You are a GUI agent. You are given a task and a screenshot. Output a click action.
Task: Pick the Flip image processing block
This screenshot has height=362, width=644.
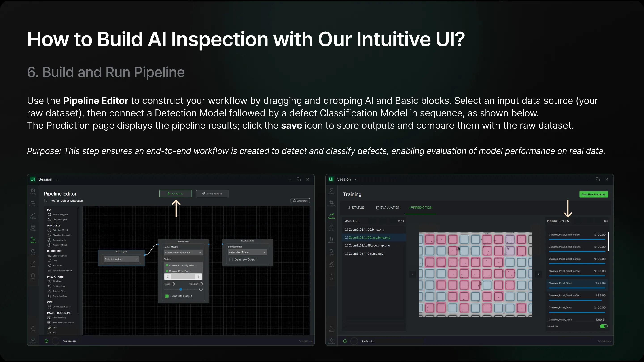point(52,333)
